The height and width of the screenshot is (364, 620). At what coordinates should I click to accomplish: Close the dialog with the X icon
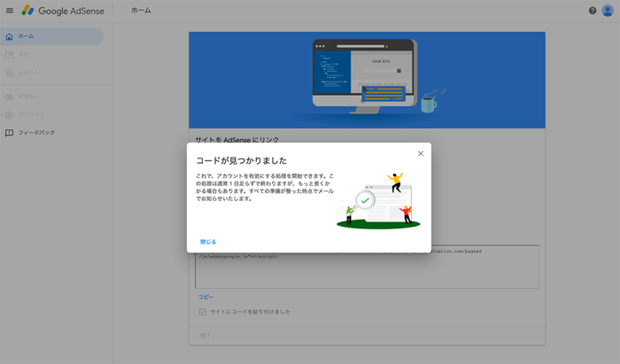point(421,154)
